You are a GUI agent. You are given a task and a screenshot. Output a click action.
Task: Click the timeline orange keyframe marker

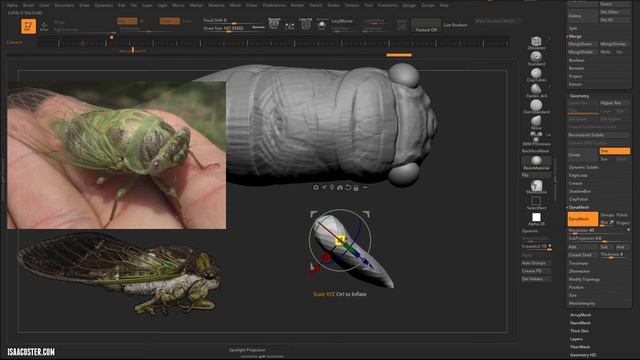click(x=133, y=50)
